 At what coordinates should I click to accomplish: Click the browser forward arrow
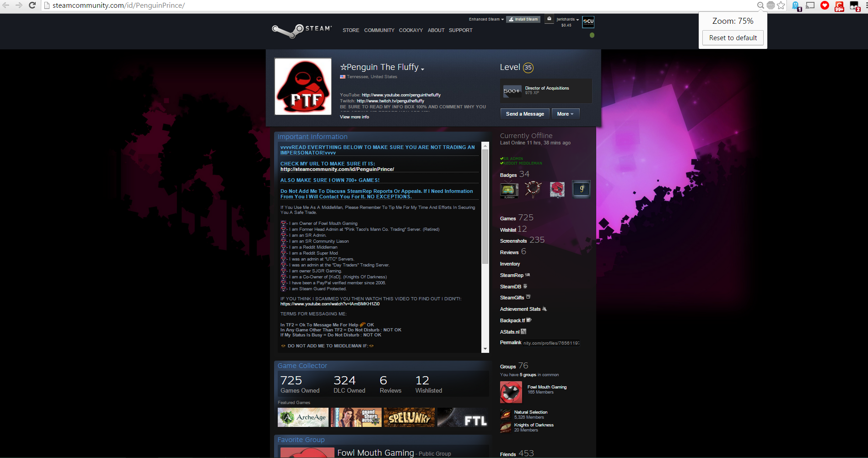[19, 5]
